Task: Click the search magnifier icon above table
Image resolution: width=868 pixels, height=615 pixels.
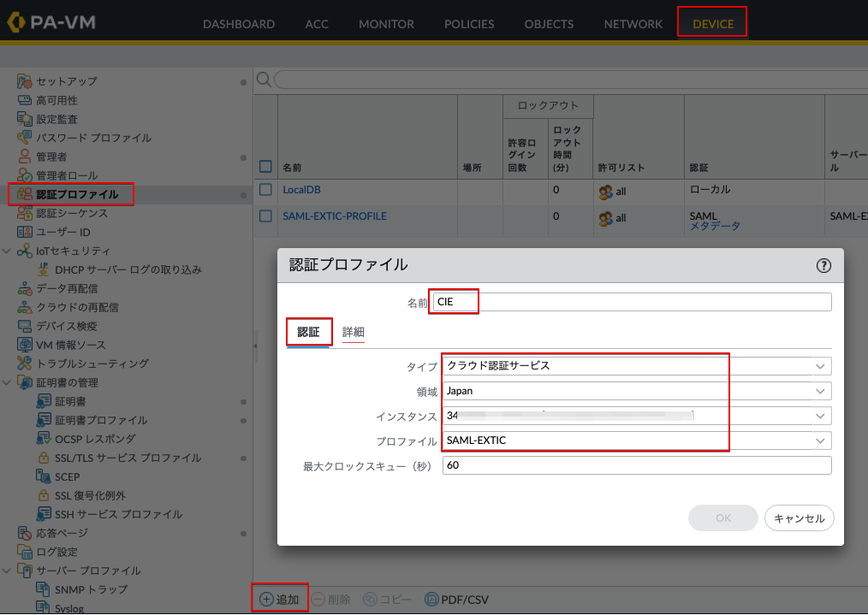Action: (264, 80)
